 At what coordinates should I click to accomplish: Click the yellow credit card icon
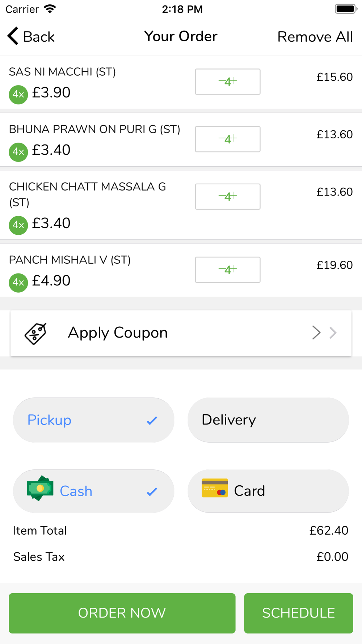click(x=215, y=488)
